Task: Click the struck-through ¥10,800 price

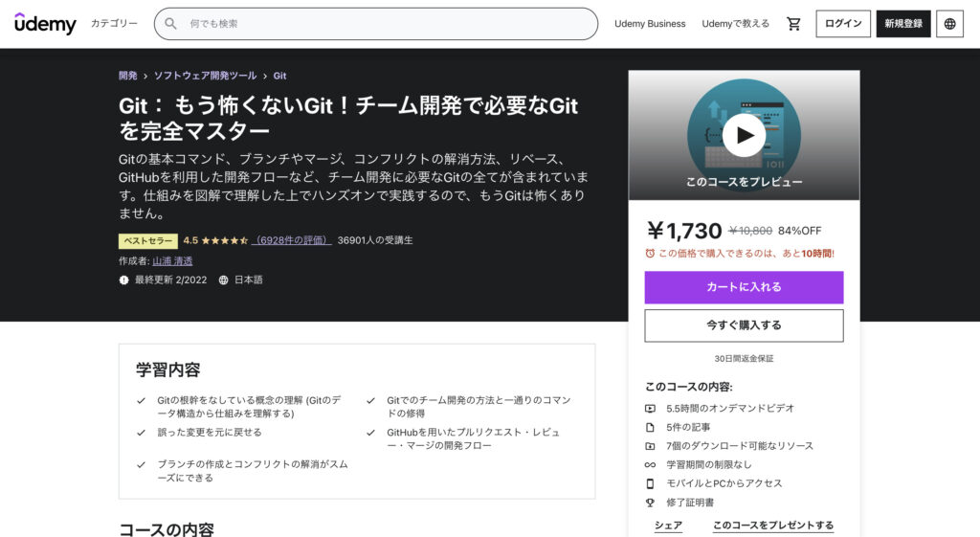Action: point(750,231)
